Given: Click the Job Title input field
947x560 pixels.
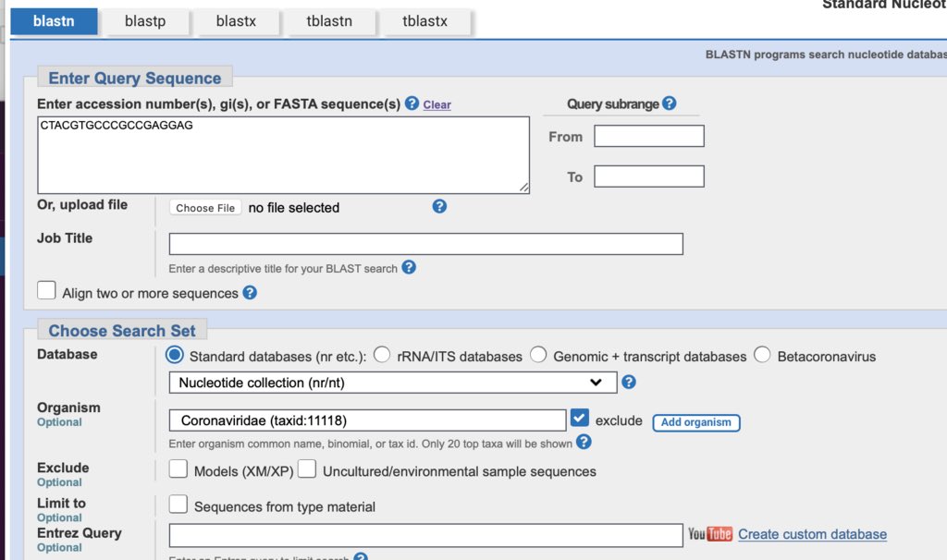Looking at the screenshot, I should click(425, 244).
